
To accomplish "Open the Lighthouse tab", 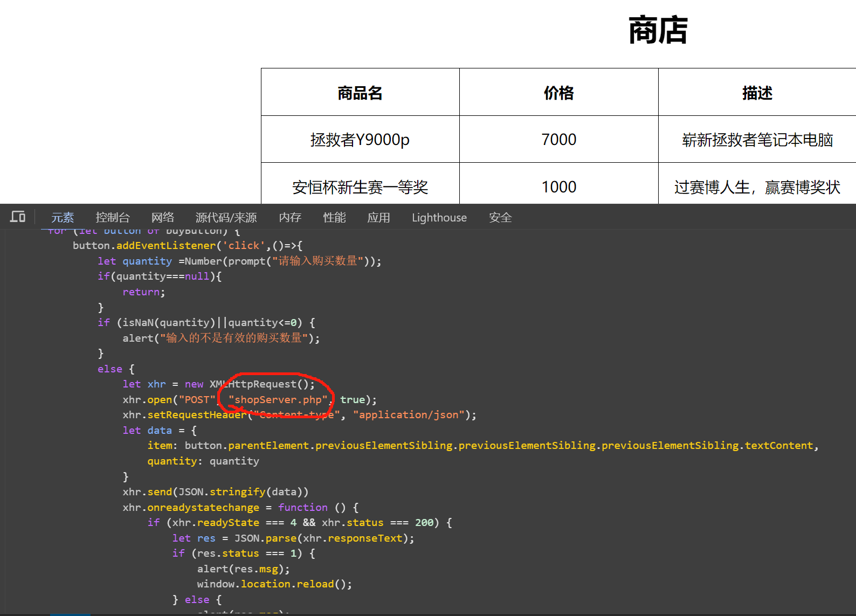I will pos(439,218).
